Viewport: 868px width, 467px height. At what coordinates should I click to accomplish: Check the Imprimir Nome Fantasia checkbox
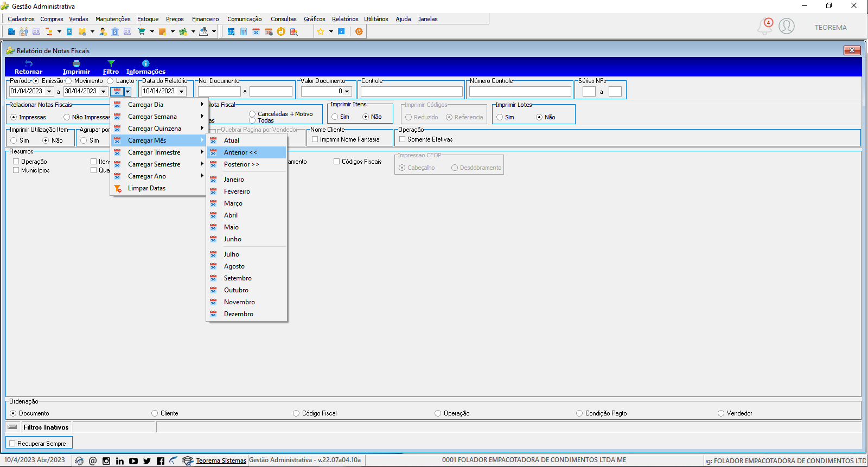(x=315, y=139)
